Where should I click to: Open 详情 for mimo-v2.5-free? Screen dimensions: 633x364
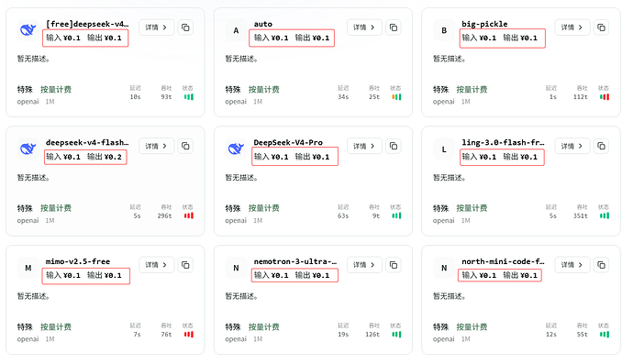[x=156, y=265]
